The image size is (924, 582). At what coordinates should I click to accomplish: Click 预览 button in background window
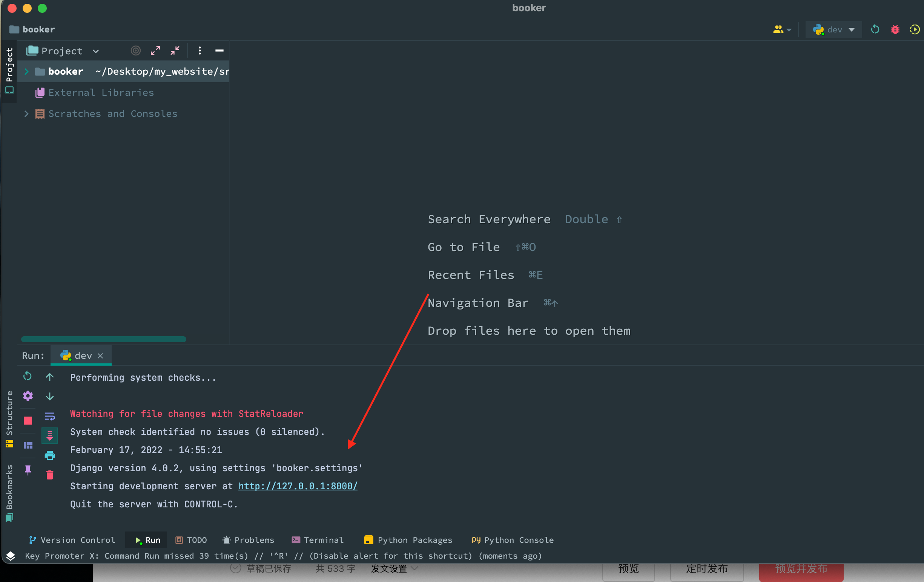pos(628,569)
